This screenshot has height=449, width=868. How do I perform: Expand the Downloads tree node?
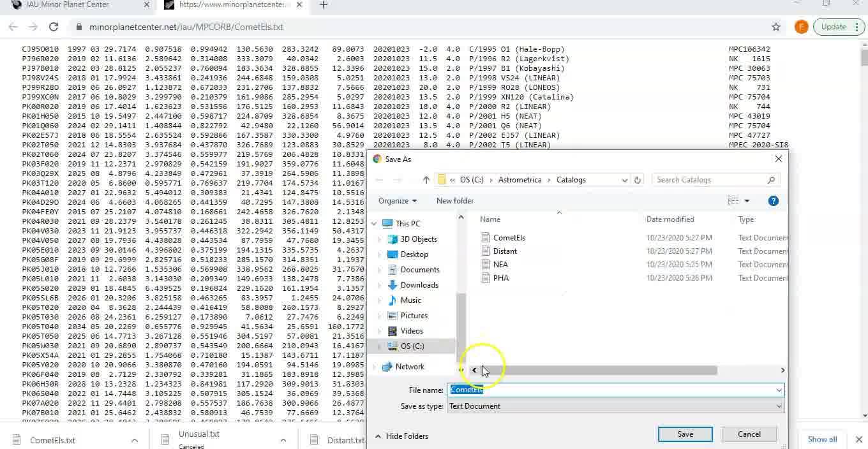[x=380, y=285]
